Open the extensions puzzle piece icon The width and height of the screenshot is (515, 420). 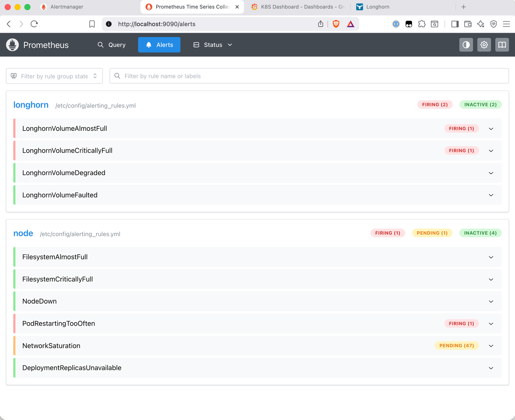point(422,24)
